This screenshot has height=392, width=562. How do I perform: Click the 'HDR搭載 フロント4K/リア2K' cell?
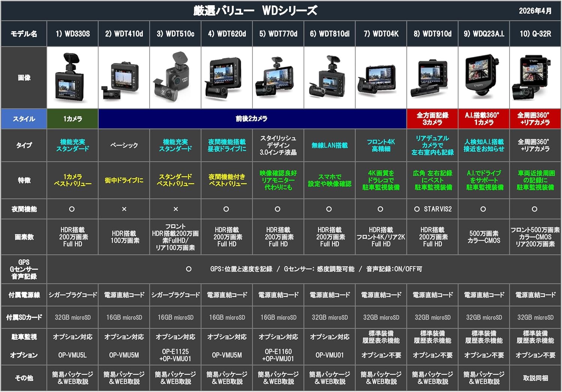(381, 237)
